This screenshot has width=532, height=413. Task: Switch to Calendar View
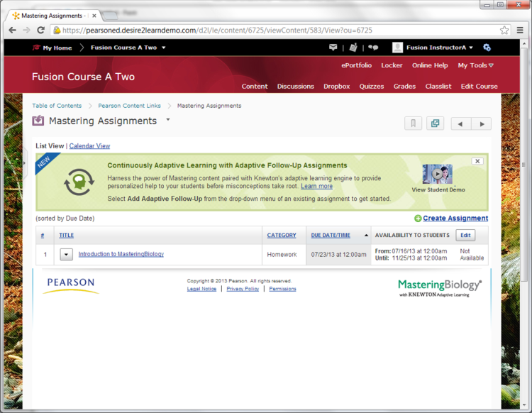click(89, 146)
